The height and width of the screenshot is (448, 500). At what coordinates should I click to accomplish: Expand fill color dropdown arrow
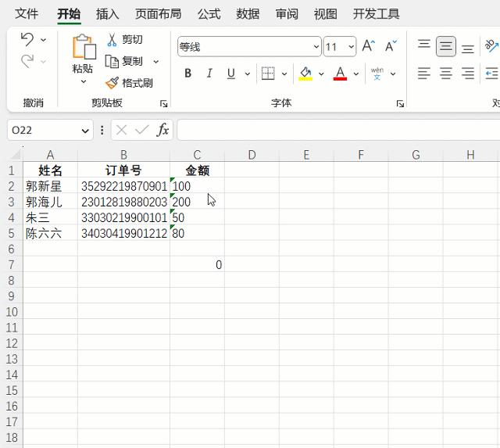click(321, 74)
